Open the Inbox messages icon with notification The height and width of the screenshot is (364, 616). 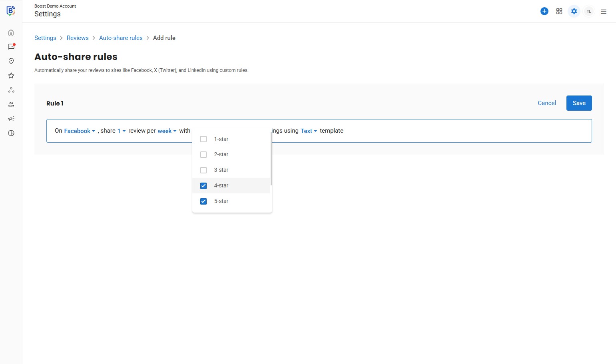click(11, 47)
